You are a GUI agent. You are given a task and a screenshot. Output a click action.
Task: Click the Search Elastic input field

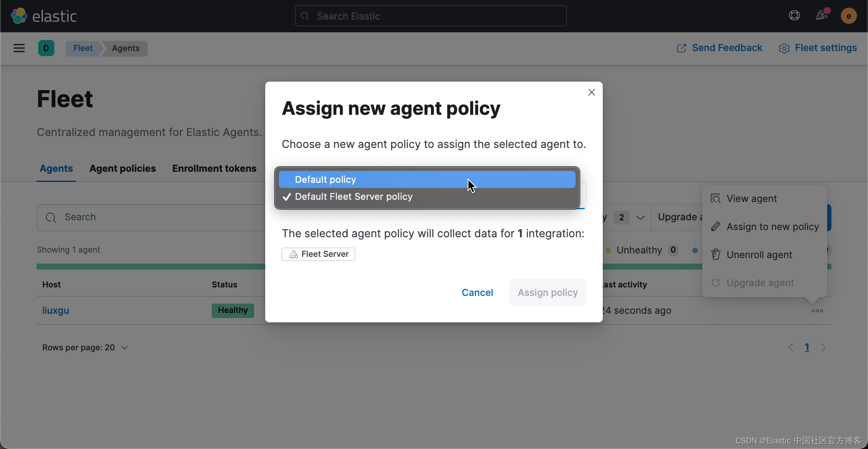coord(431,16)
